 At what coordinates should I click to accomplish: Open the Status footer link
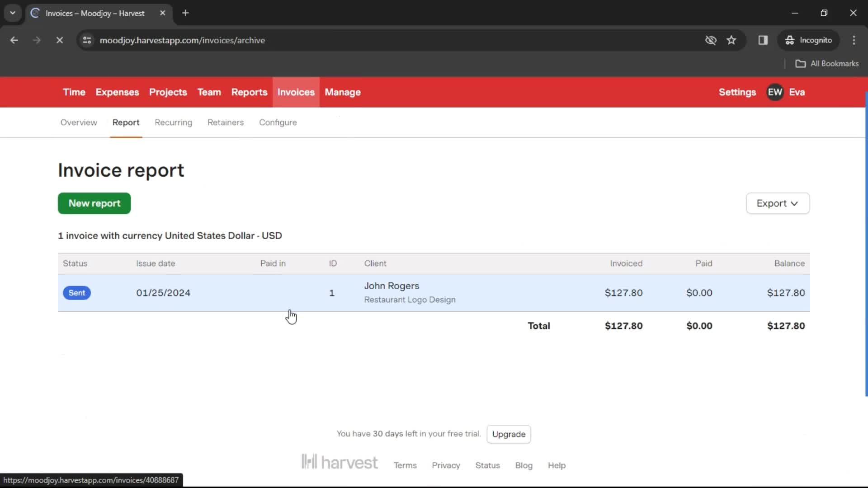[487, 465]
